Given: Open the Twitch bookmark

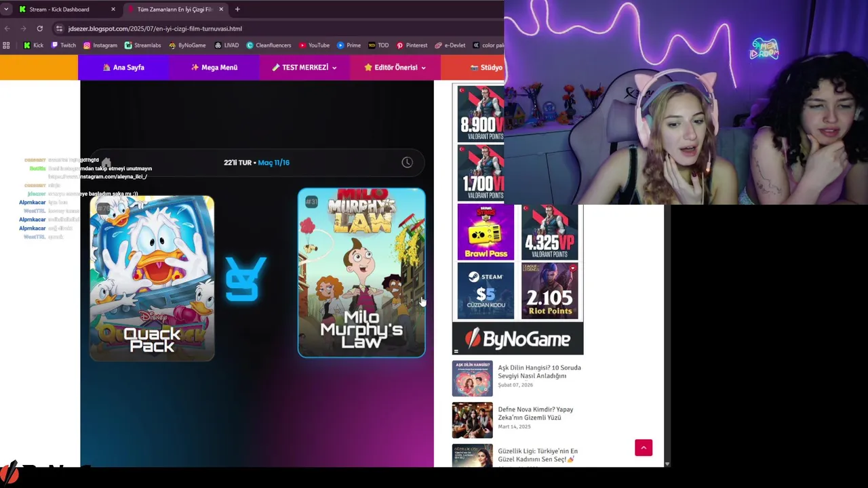Looking at the screenshot, I should coord(63,45).
